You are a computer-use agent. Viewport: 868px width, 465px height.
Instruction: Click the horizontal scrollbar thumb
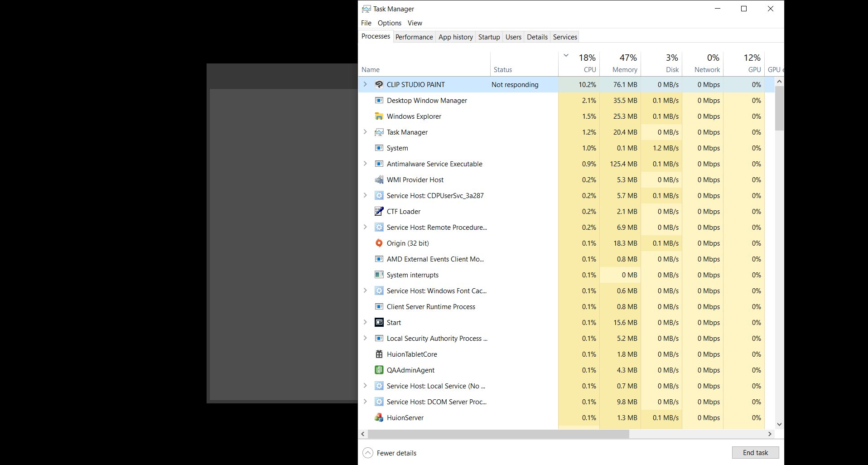498,434
